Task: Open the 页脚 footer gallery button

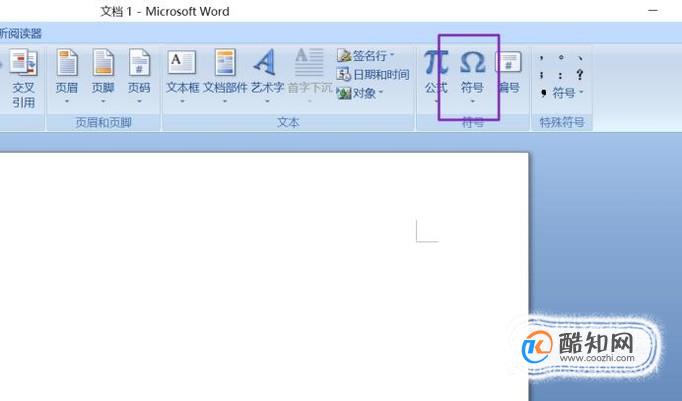Action: (x=103, y=77)
